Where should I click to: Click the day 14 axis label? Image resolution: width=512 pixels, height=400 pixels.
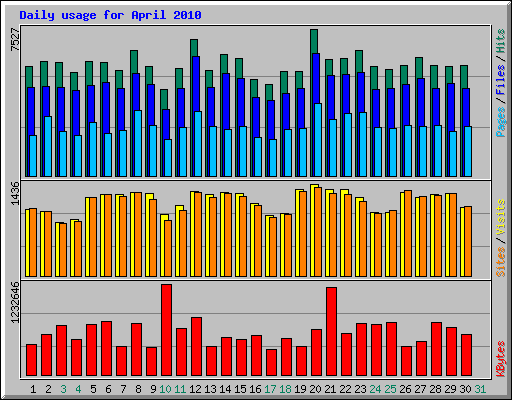click(225, 389)
